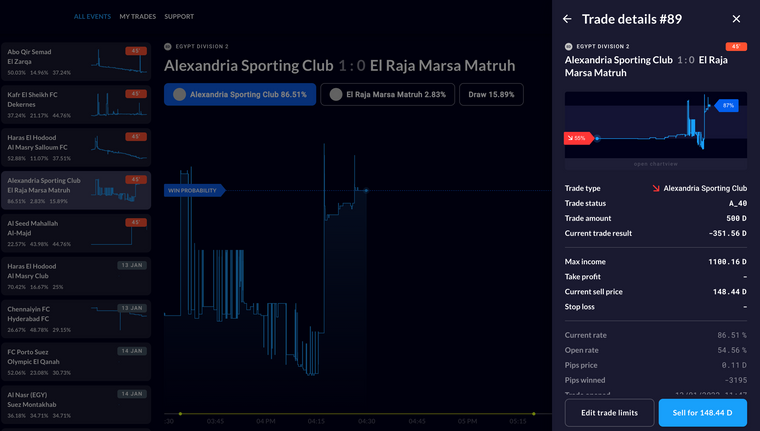Open the All Events tab

tap(93, 17)
